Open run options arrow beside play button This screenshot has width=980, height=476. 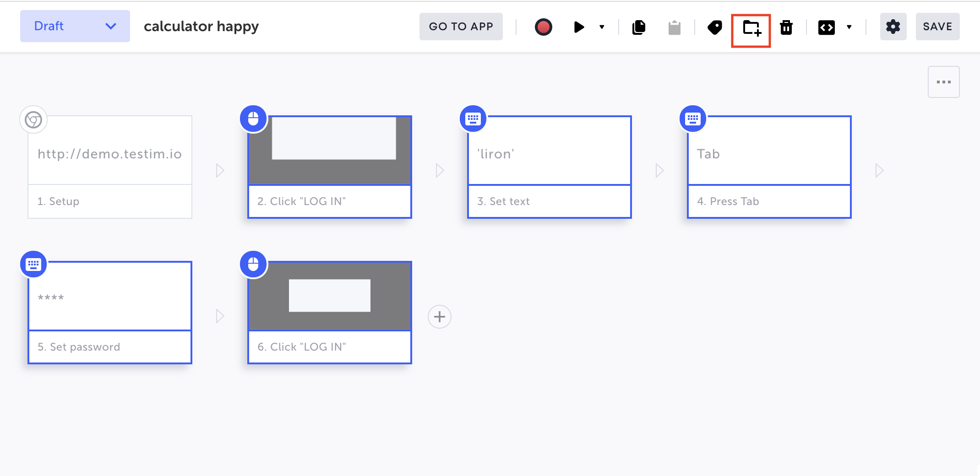[x=602, y=27]
